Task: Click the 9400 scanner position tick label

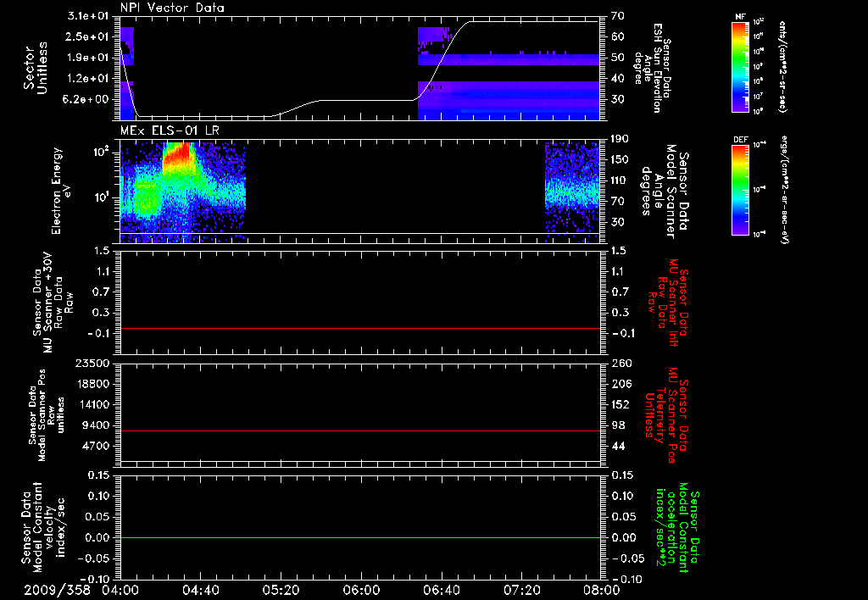Action: tap(97, 425)
